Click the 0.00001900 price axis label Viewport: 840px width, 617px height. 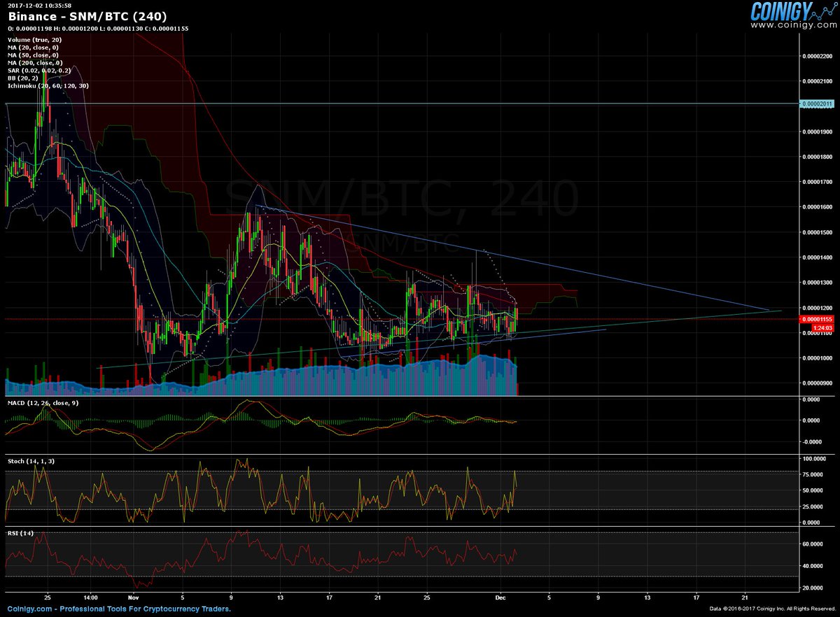(818, 132)
